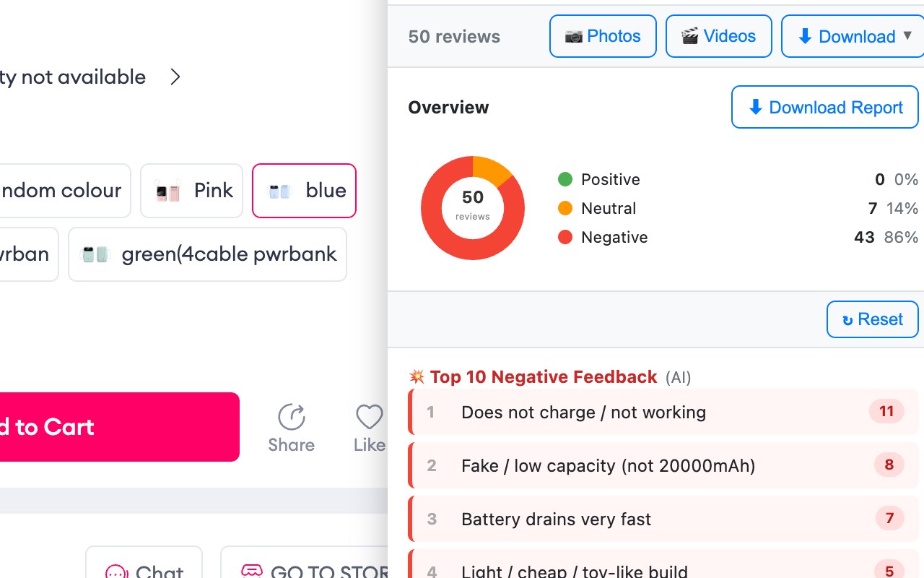Click the clapperboard icon on Videos
Image resolution: width=924 pixels, height=578 pixels.
689,37
